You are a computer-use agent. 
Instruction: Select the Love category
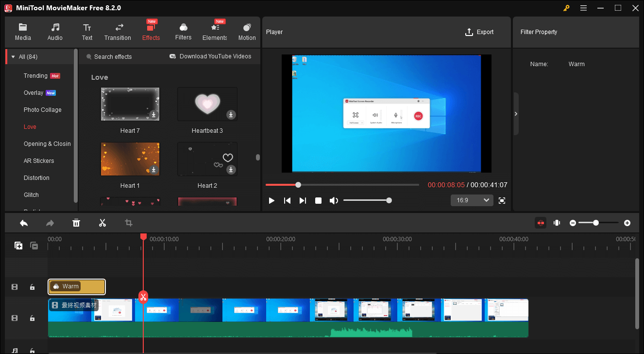tap(30, 127)
